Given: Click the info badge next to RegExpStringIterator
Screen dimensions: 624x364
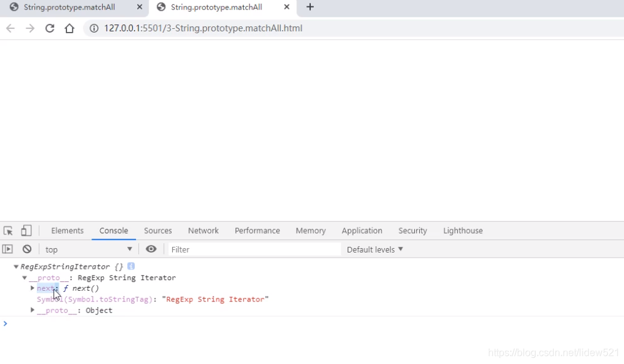Looking at the screenshot, I should (x=131, y=266).
